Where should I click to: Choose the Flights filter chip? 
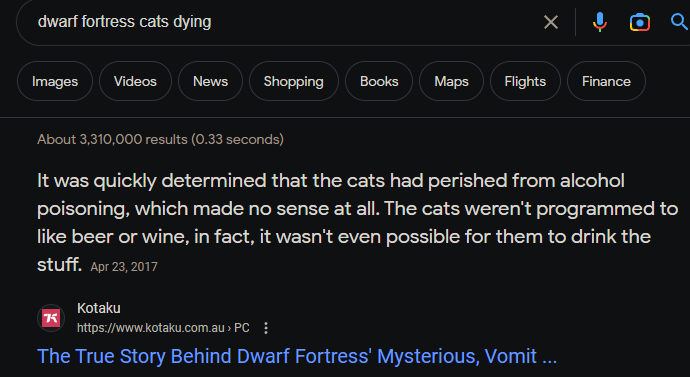(525, 81)
